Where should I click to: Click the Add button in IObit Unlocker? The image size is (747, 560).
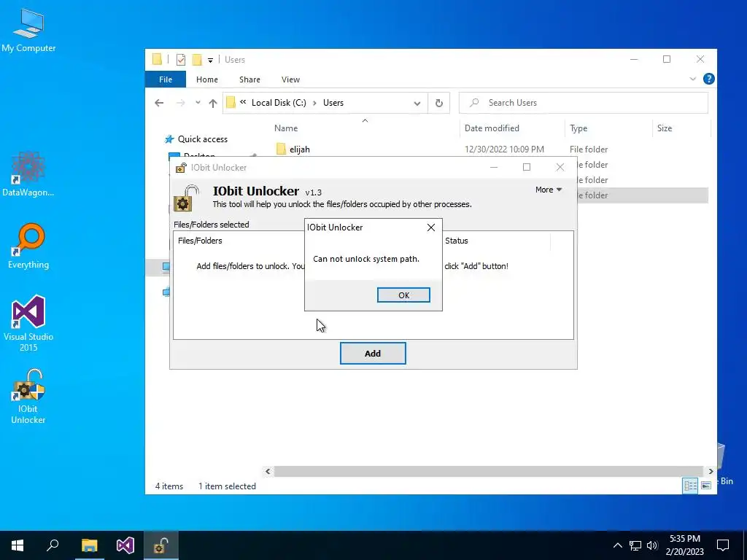(x=373, y=354)
